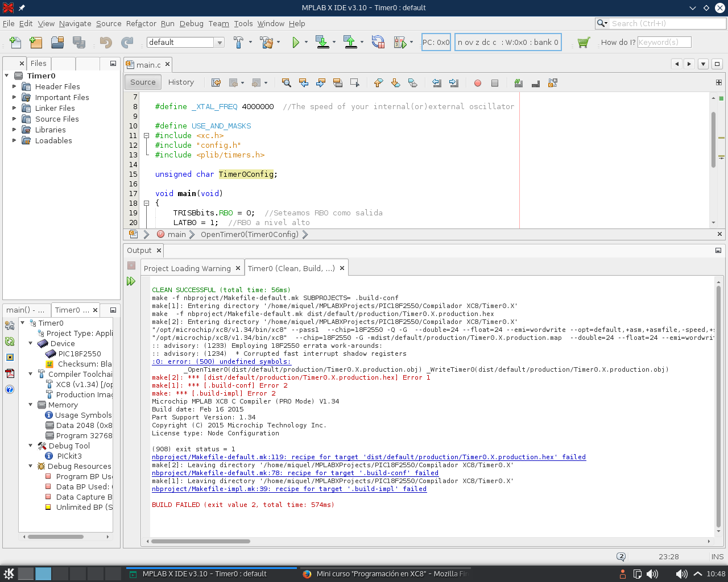
Task: Go to the next bookmark icon
Action: pos(396,83)
